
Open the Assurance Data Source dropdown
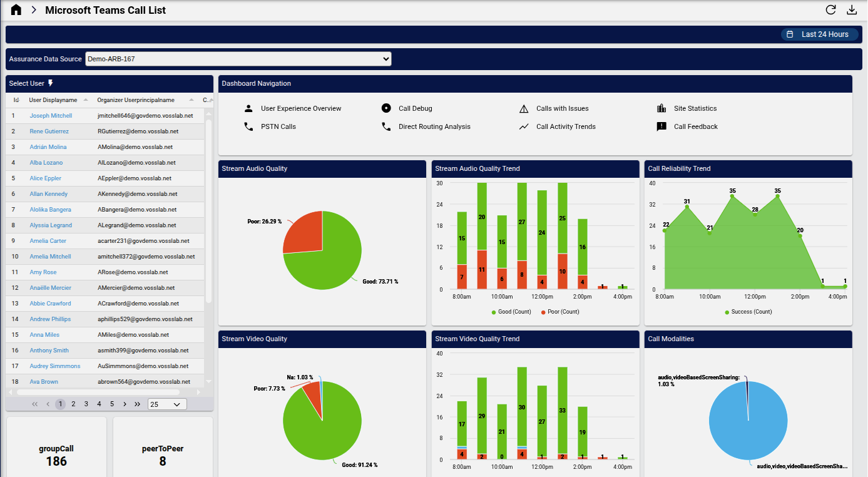238,59
